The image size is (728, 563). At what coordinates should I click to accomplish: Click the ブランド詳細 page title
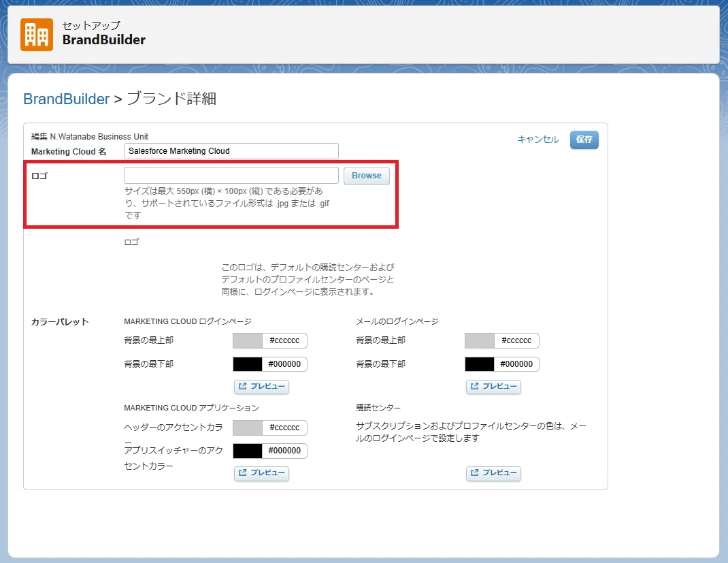point(171,99)
